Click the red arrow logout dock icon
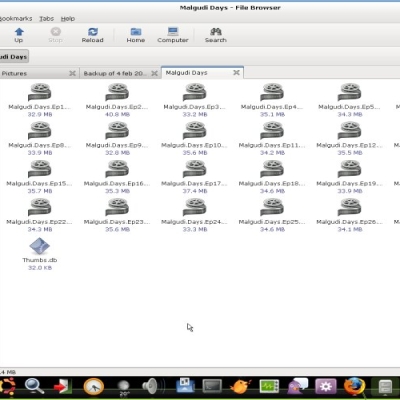Image resolution: width=400 pixels, height=400 pixels. coord(63,387)
